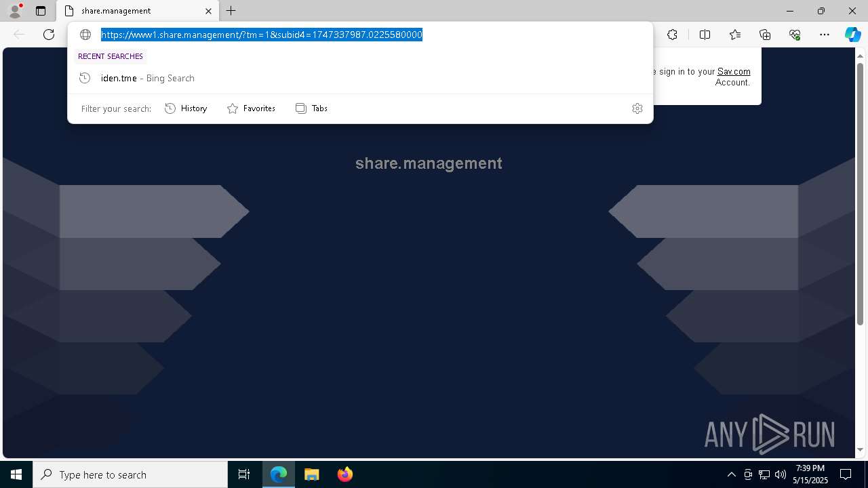Open the volume speaker icon
868x488 pixels.
781,474
